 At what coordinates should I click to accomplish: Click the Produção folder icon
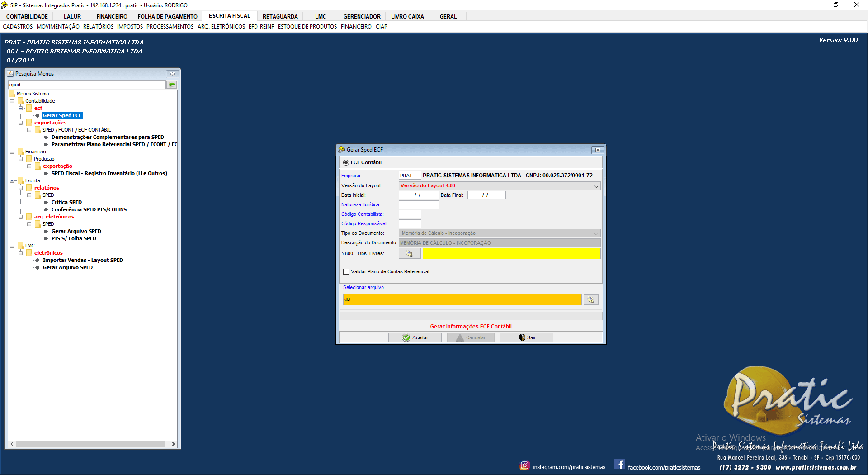[x=29, y=159]
